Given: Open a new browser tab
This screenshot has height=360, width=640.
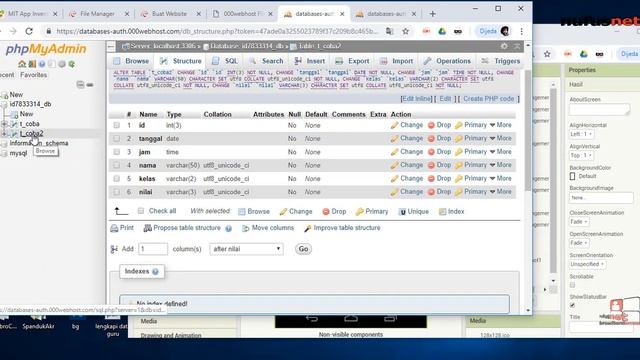Looking at the screenshot, I should coord(433,14).
